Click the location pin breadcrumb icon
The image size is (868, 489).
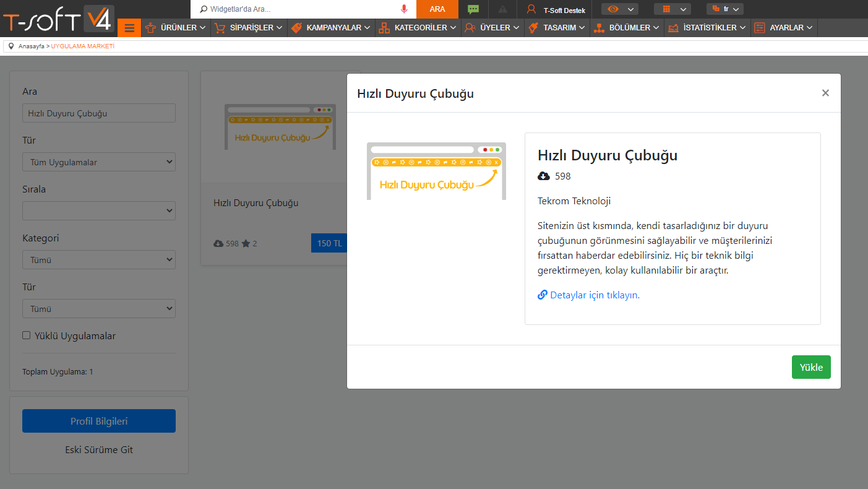[11, 46]
